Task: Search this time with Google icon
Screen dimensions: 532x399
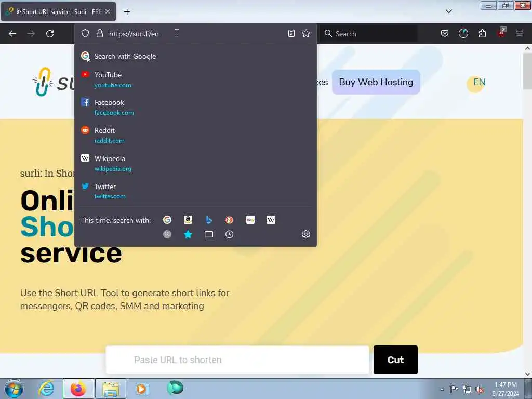Action: 167,220
